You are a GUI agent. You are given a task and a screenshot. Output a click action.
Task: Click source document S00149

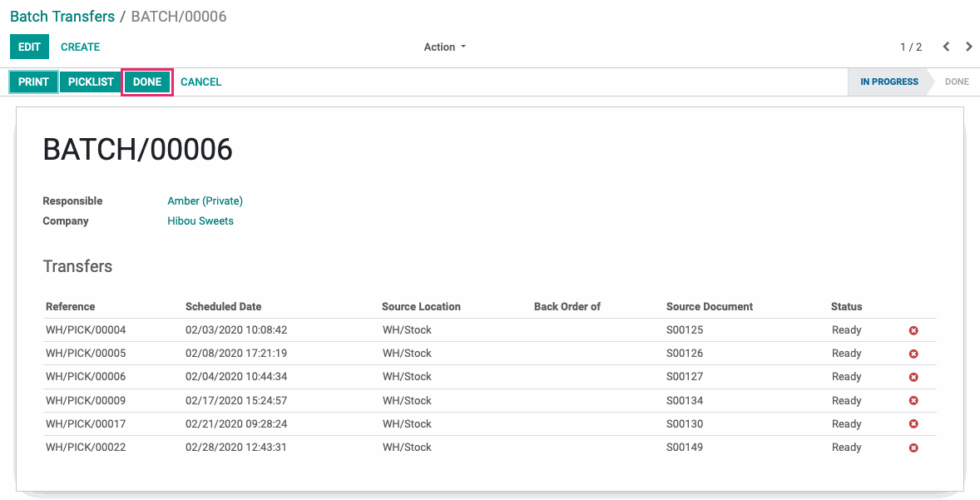[685, 448]
